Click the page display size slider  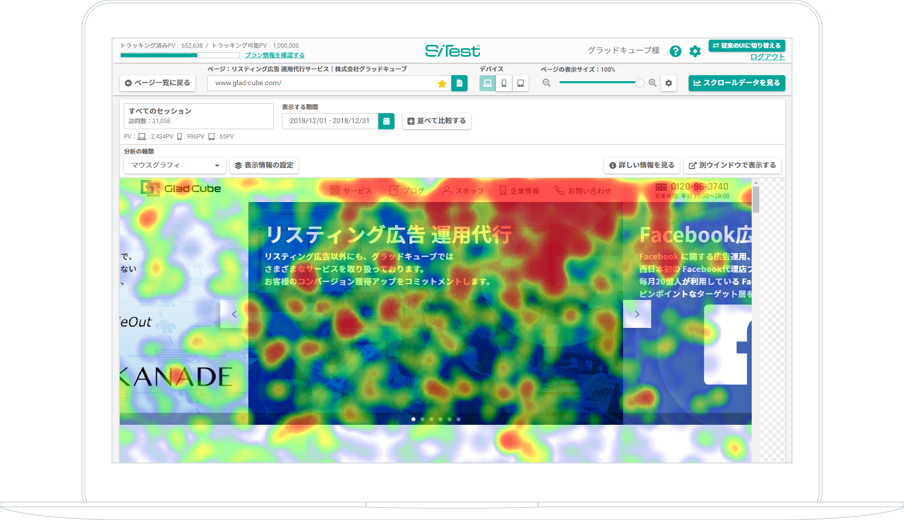pos(600,83)
